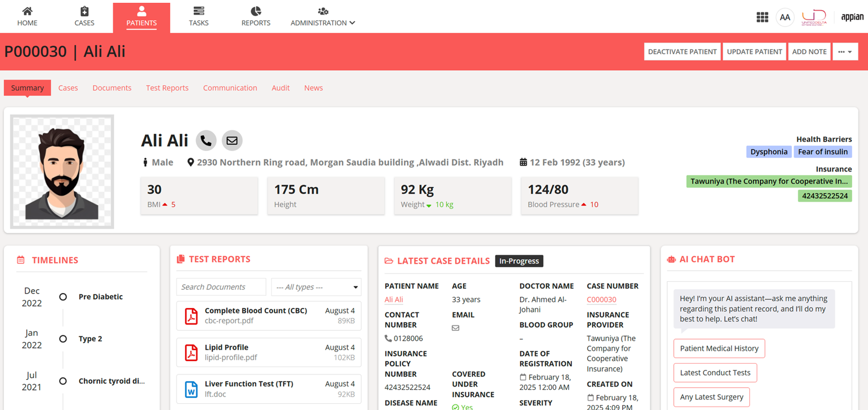
Task: Click the Deactivate Patient button
Action: click(682, 51)
